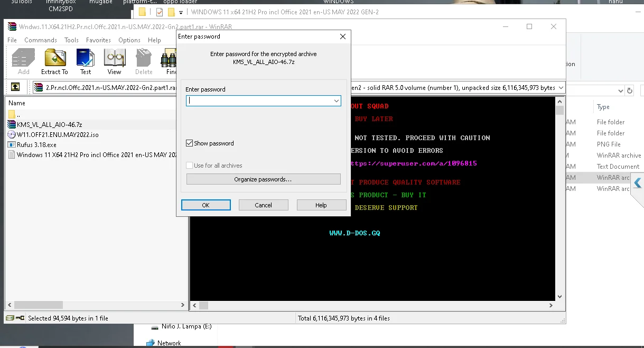Click the WWW.D-DOS.GQ text in comment pane

click(354, 233)
